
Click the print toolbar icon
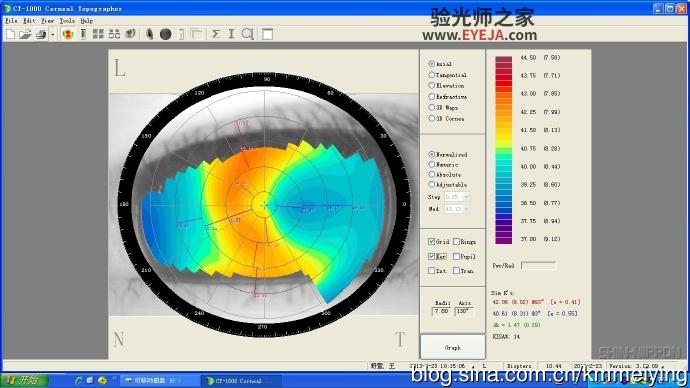[41, 34]
